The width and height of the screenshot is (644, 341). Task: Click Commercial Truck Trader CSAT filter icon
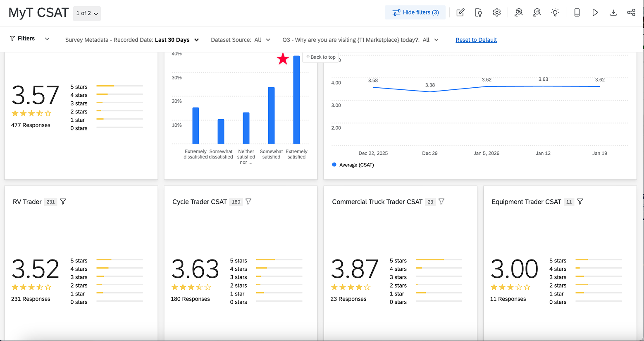pyautogui.click(x=441, y=202)
